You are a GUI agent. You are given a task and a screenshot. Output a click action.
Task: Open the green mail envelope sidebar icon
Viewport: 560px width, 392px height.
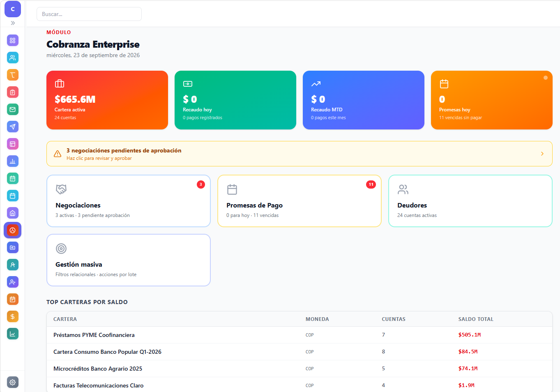(x=12, y=109)
